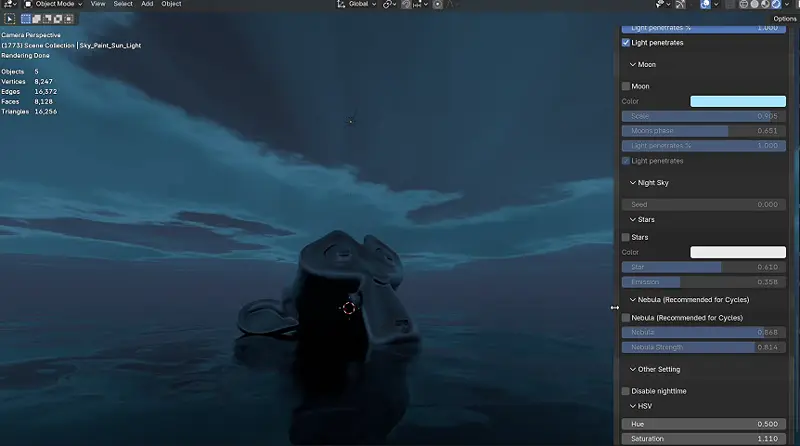
Task: Toggle the show gizmo icon
Action: click(681, 4)
